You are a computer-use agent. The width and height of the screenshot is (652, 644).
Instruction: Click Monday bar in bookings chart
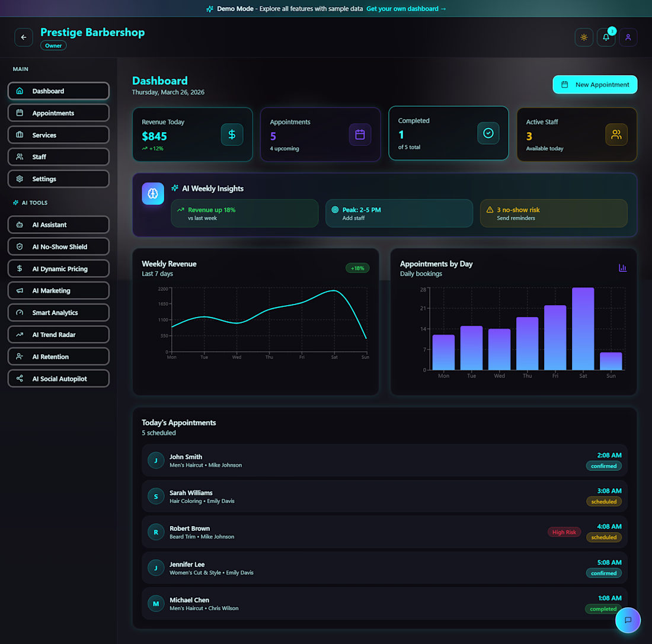[x=444, y=352]
